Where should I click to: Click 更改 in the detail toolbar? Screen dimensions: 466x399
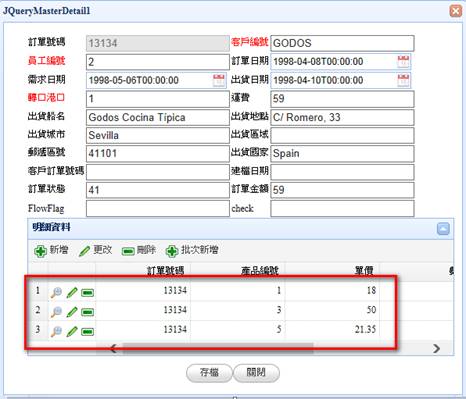tap(96, 250)
